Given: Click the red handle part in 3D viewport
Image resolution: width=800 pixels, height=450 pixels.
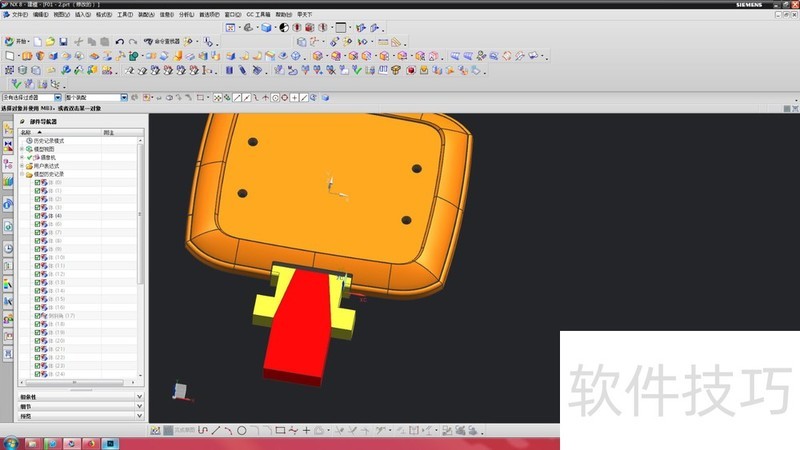Looking at the screenshot, I should pos(299,327).
